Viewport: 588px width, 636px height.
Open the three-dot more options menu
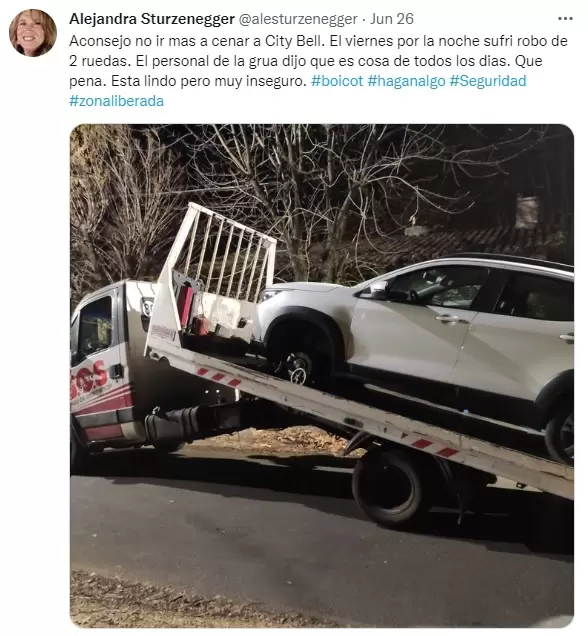tap(565, 19)
